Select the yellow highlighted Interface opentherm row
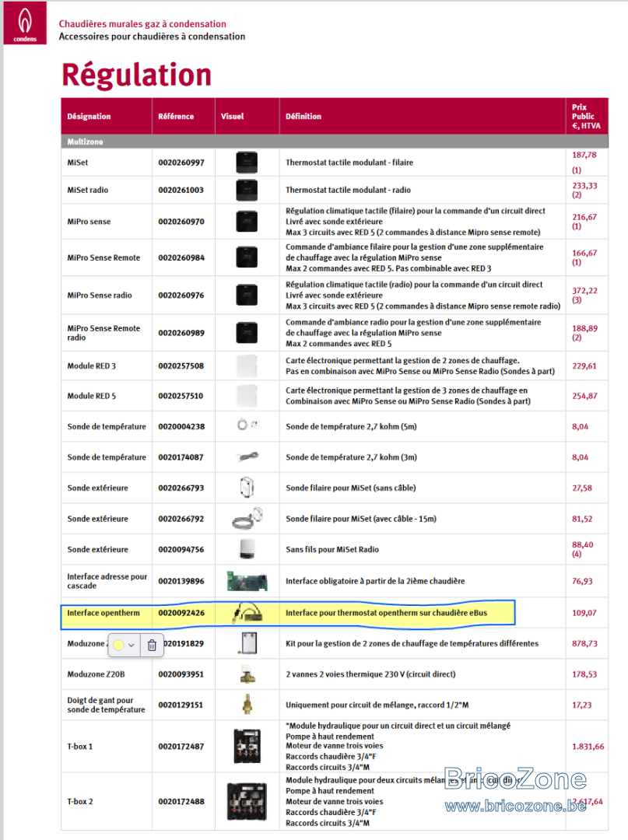This screenshot has width=628, height=840. coord(288,613)
